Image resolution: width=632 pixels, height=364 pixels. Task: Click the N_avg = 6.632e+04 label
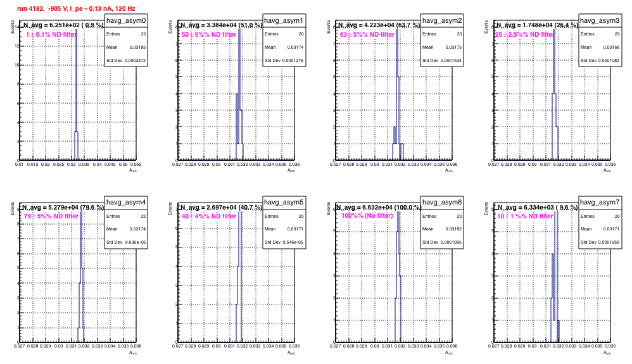tap(379, 208)
